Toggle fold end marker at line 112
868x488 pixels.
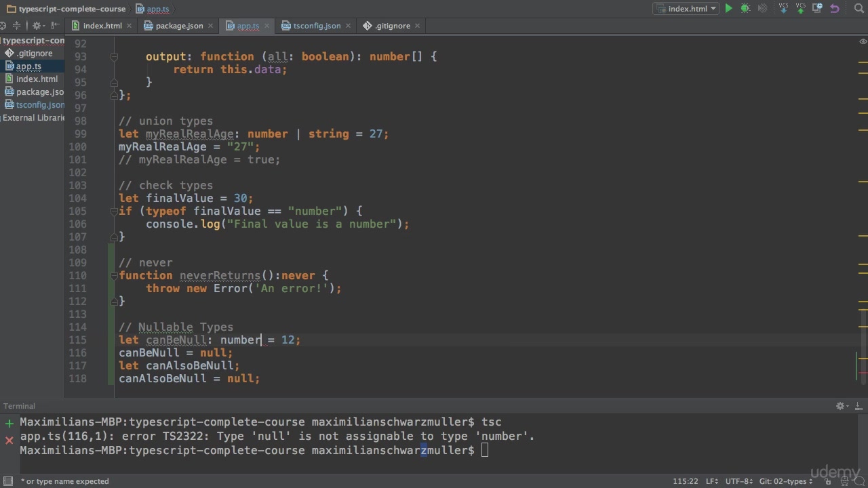(x=114, y=302)
